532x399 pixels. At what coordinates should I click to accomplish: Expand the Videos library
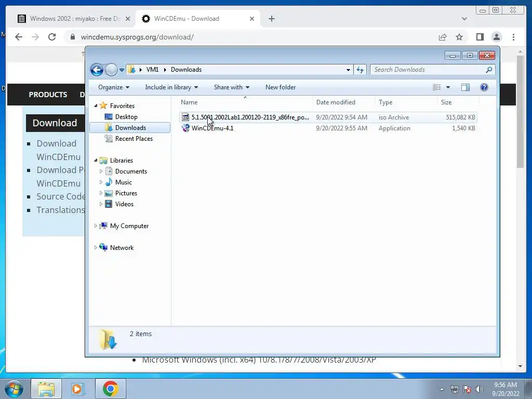coord(101,204)
